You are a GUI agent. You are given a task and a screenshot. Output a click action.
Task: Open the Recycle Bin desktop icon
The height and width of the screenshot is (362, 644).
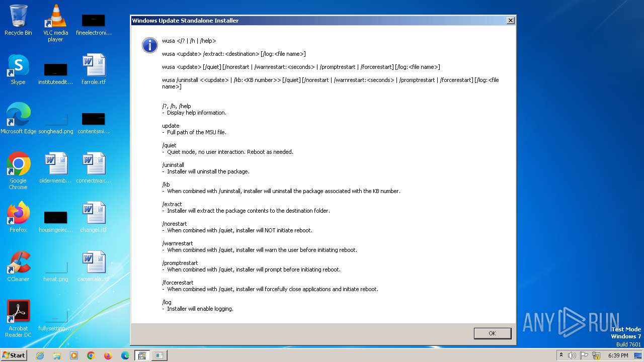(18, 20)
